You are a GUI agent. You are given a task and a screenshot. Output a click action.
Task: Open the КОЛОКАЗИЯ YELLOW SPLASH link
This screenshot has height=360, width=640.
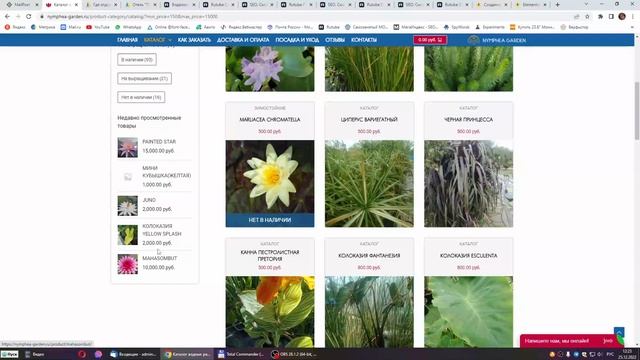coord(162,230)
